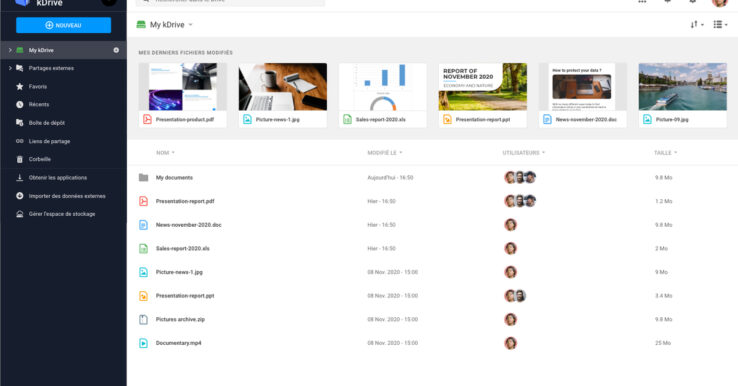Open Favoris in the sidebar
This screenshot has height=386, width=738.
pyautogui.click(x=38, y=87)
